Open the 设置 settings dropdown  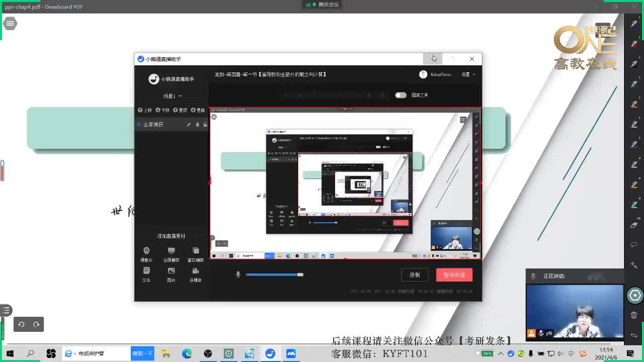click(x=468, y=74)
